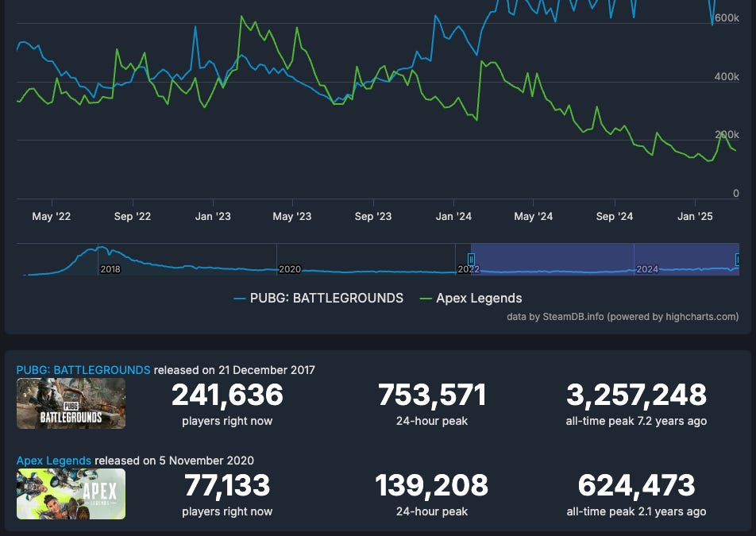Screen dimensions: 756x536
Task: Select Apex's 77,133 players right now value
Action: (x=227, y=485)
